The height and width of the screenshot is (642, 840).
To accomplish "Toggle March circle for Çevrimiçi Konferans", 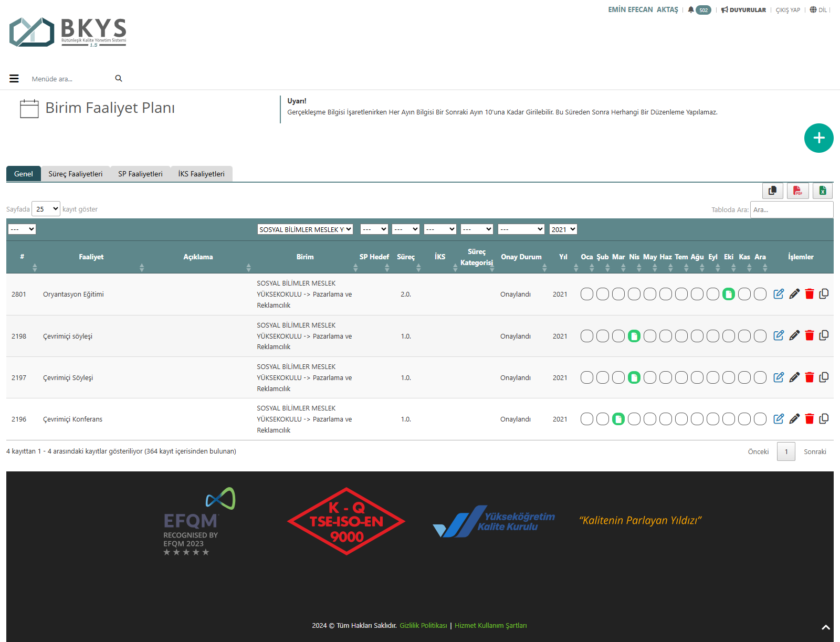I will 618,419.
